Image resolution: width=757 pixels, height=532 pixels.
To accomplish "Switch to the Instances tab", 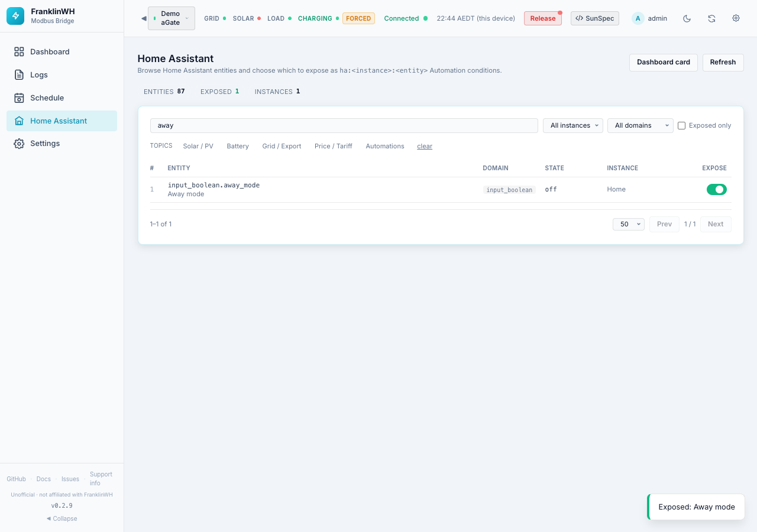I will (277, 92).
